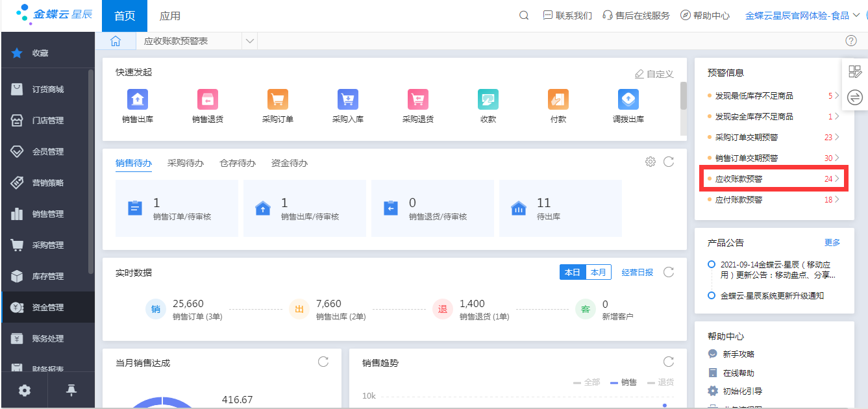868x409 pixels.
Task: Click 更多 in 产品公告 panel
Action: pyautogui.click(x=832, y=243)
